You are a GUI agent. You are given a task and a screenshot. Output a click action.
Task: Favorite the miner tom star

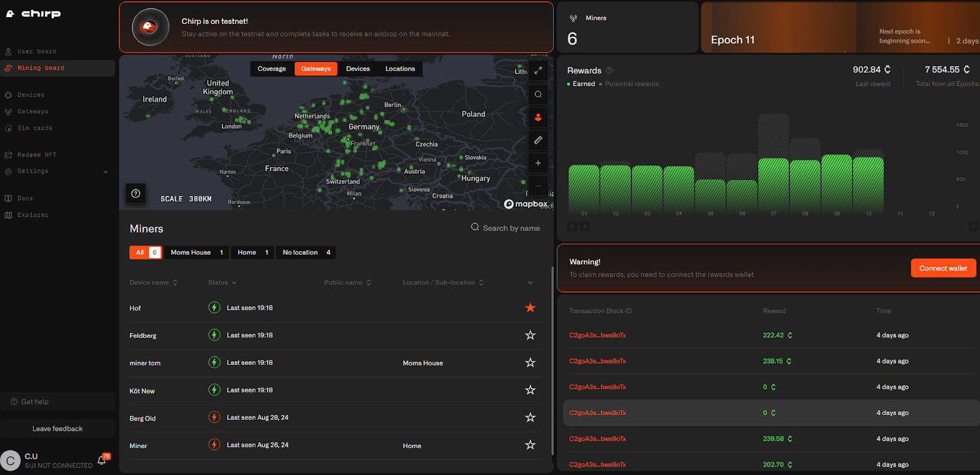530,362
